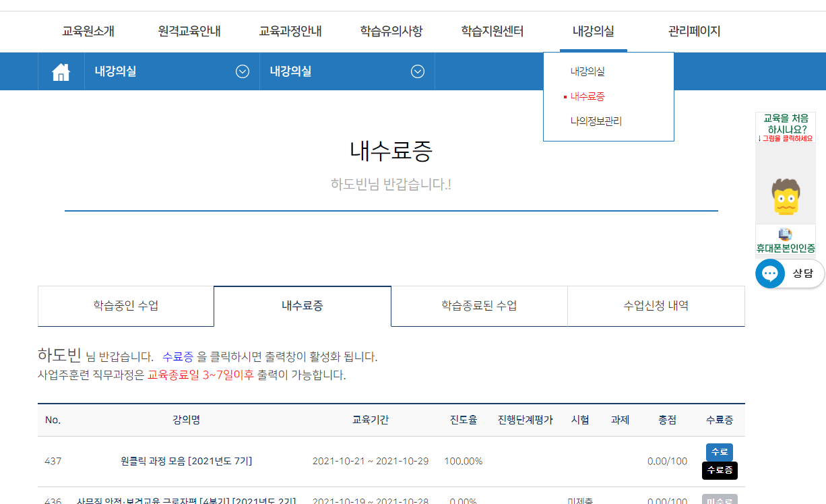Screen dimensions: 826x504
Task: Open the 상담 chat bubble icon
Action: coord(770,274)
